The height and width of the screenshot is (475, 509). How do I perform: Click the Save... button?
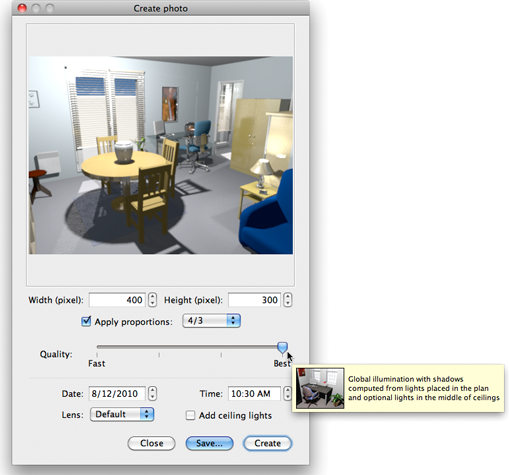pyautogui.click(x=209, y=443)
